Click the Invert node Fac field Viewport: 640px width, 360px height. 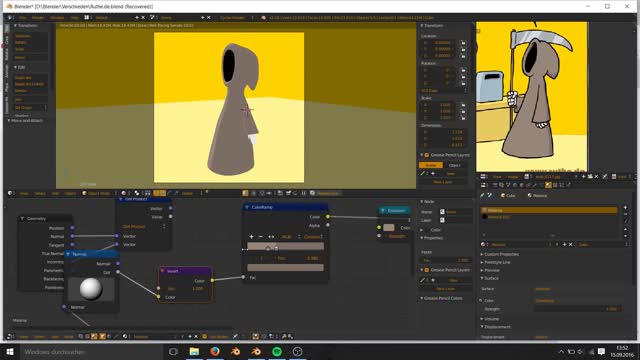click(x=185, y=289)
